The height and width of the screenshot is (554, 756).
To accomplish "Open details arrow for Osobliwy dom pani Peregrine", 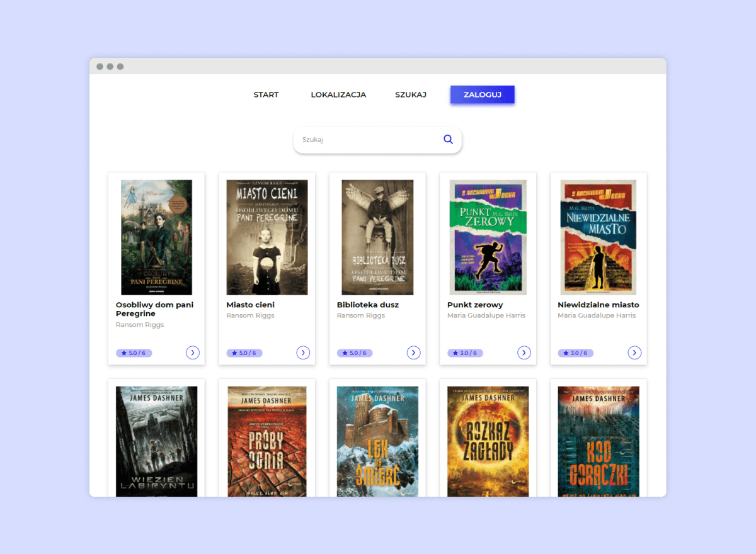I will click(193, 353).
